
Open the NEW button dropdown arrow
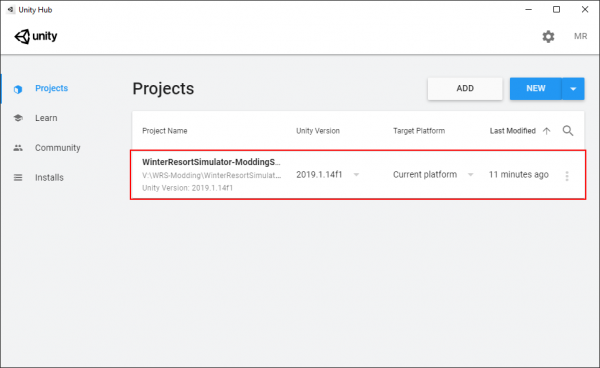pos(573,89)
